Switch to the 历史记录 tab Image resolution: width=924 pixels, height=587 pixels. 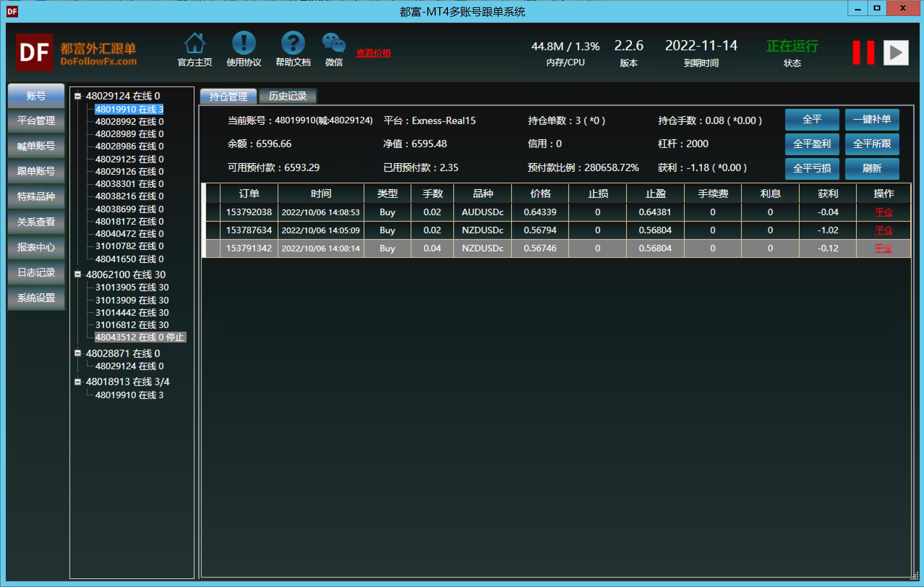point(287,96)
